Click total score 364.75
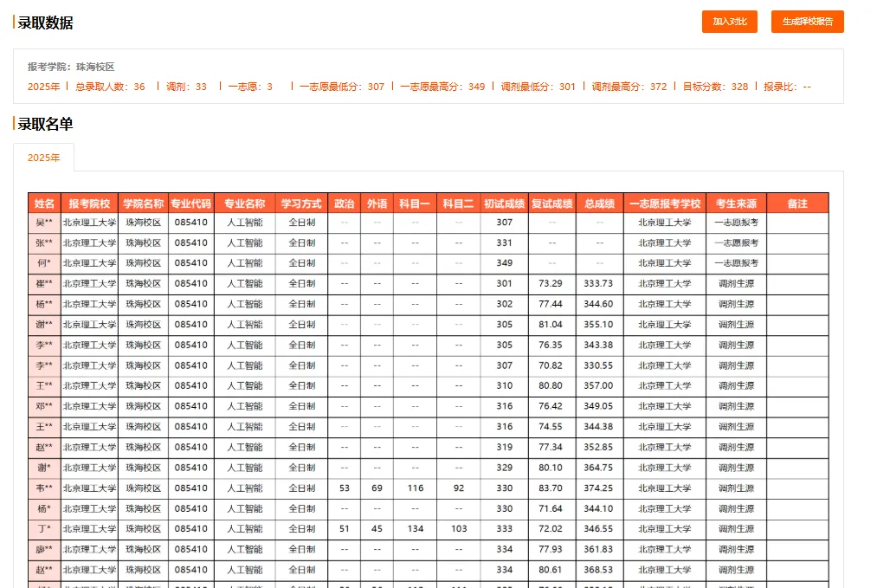This screenshot has height=588, width=877. (598, 468)
